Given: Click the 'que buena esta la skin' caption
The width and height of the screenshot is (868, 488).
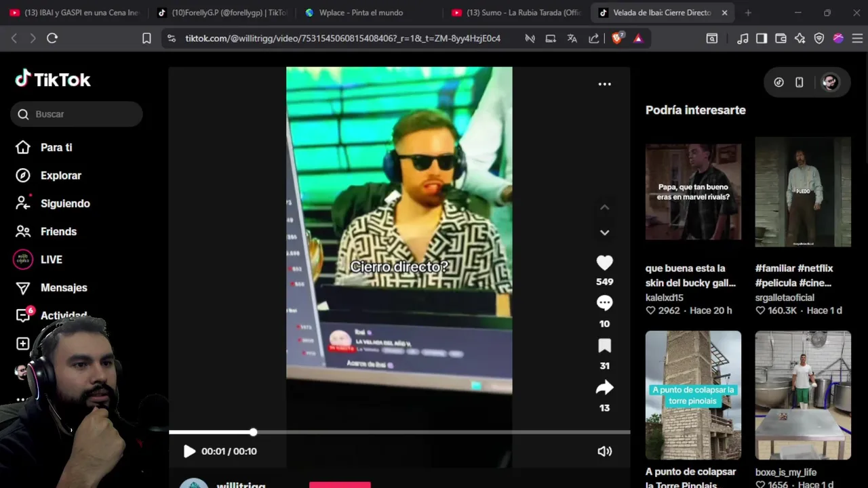Looking at the screenshot, I should (x=690, y=275).
